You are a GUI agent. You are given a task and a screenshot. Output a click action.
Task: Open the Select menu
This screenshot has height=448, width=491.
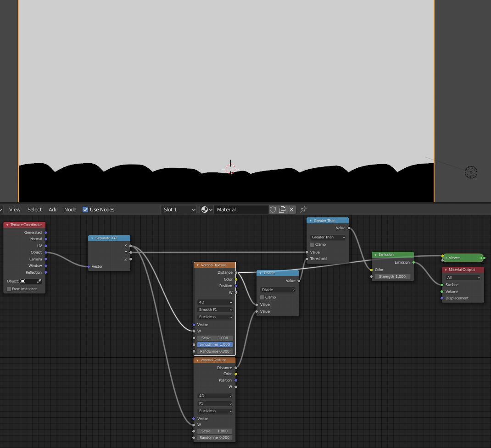pyautogui.click(x=34, y=210)
